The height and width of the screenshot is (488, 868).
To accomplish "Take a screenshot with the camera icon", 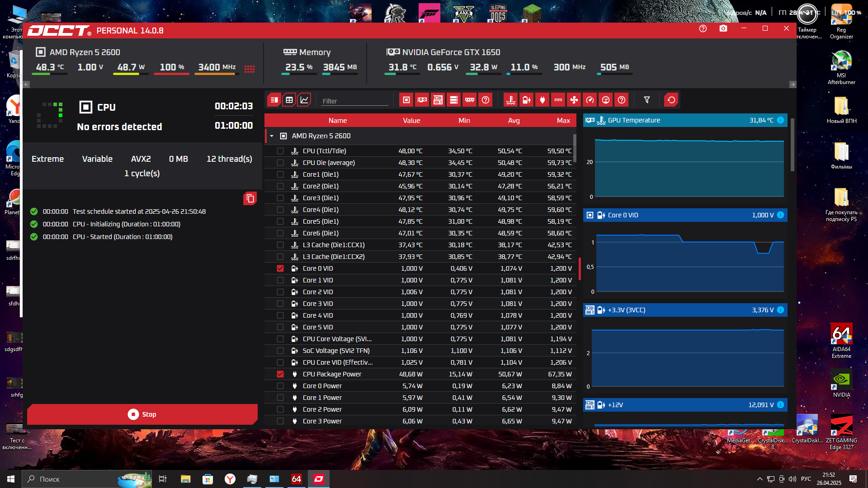I will click(x=723, y=28).
